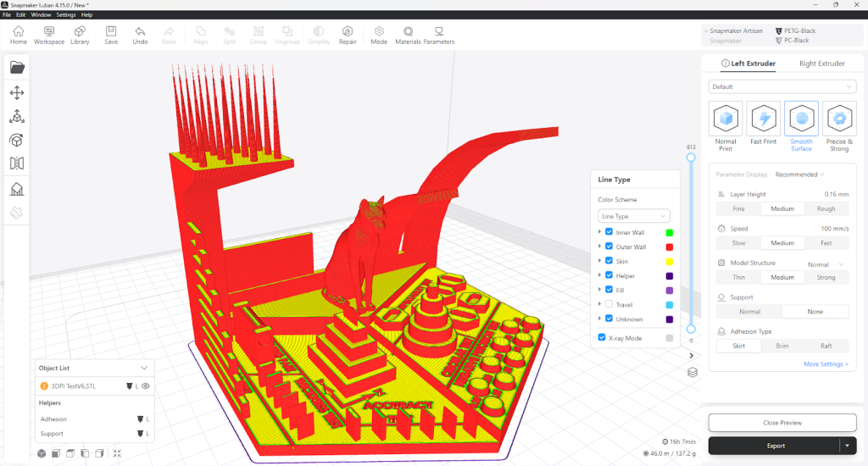Image resolution: width=868 pixels, height=466 pixels.
Task: Click the bottom handle of layer slider
Action: (691, 330)
